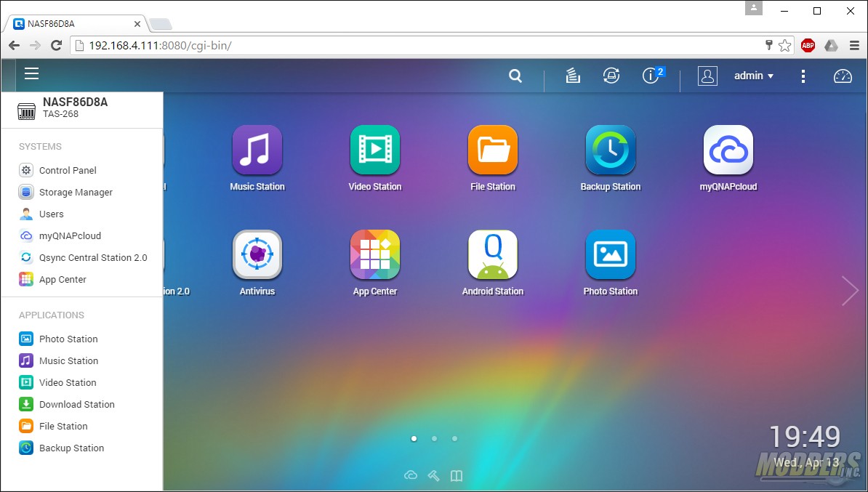
Task: Open the resource dashboard gauge icon
Action: 843,76
